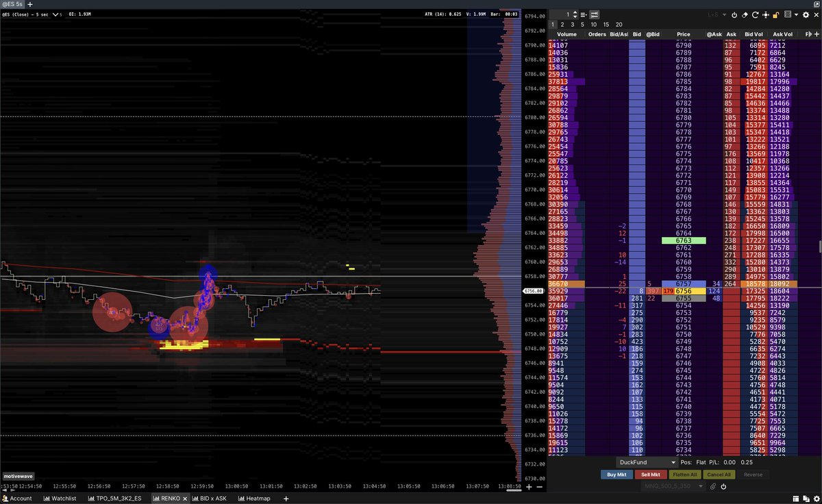Click the eraser icon in DOM toolbar
Screen dimensions: 822x504
click(x=745, y=14)
